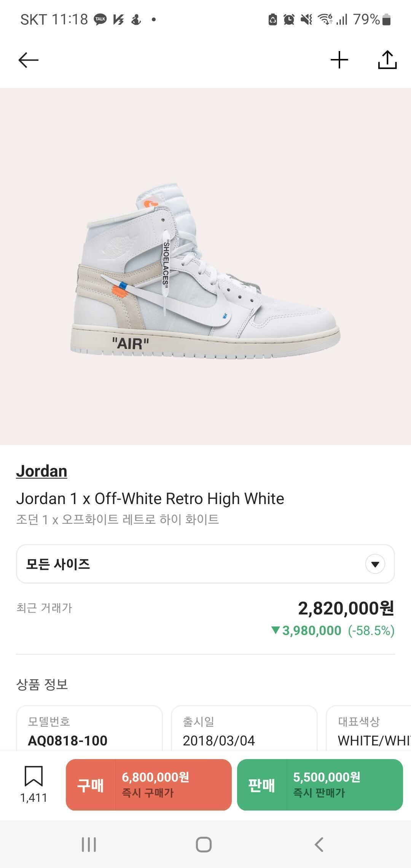Open the share icon
Screen dimensions: 411x868
387,60
